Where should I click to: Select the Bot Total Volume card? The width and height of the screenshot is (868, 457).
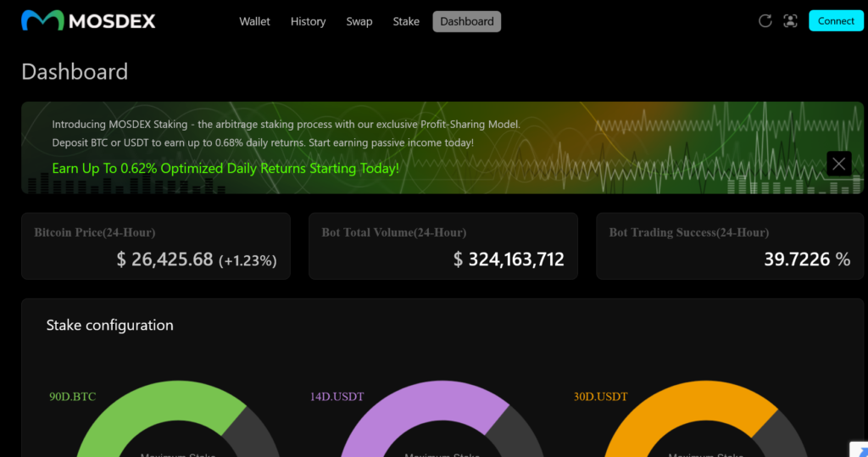click(442, 246)
